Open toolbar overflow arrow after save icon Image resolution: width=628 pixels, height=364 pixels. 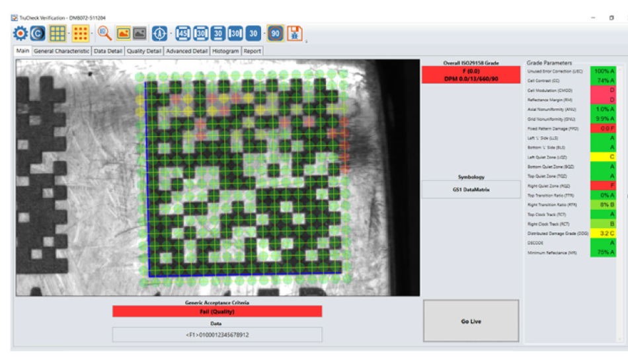(x=306, y=41)
